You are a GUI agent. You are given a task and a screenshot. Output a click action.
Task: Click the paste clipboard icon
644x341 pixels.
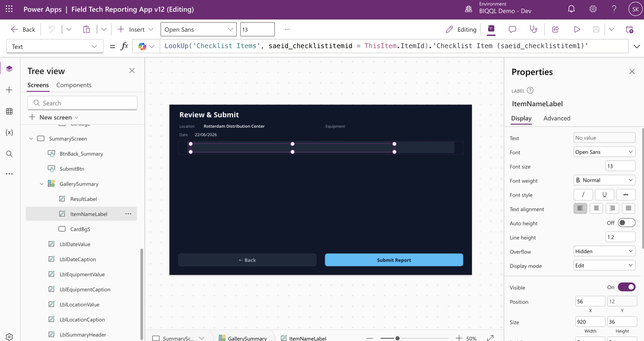[x=87, y=29]
